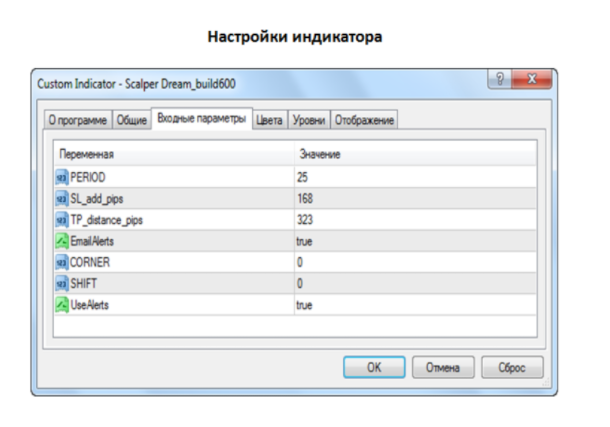Screen dimensions: 610x427
Task: Click the Значение column header
Action: 415,154
